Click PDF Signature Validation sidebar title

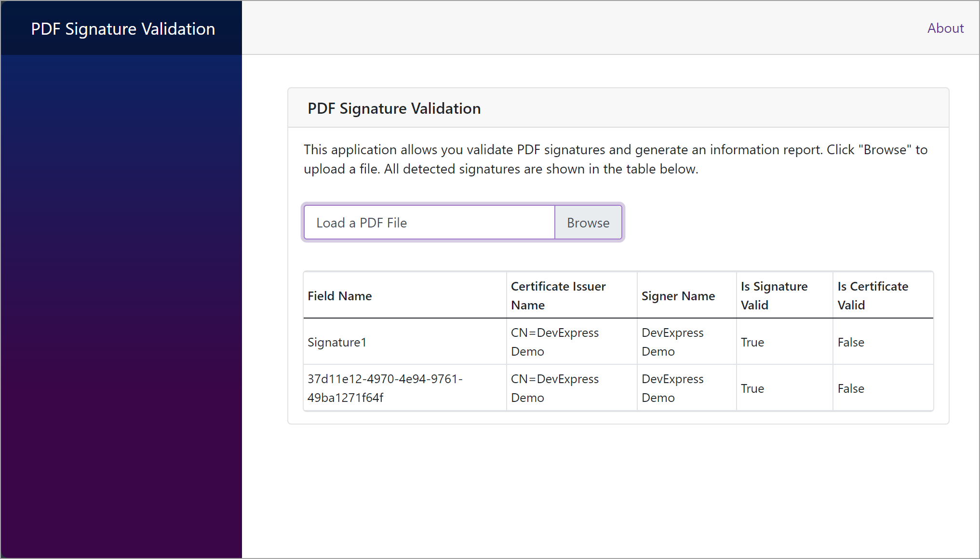tap(123, 29)
